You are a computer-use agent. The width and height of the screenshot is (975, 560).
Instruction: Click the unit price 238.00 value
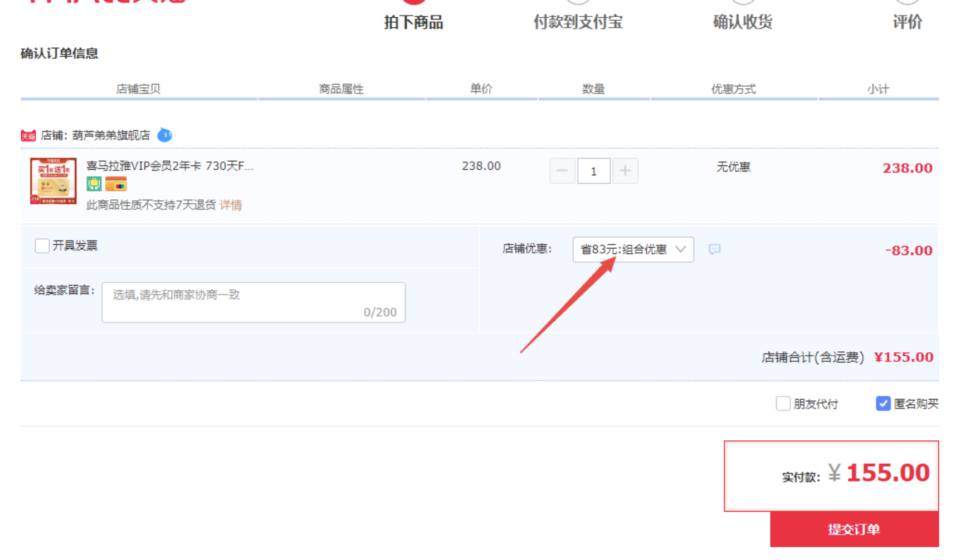pos(481,166)
